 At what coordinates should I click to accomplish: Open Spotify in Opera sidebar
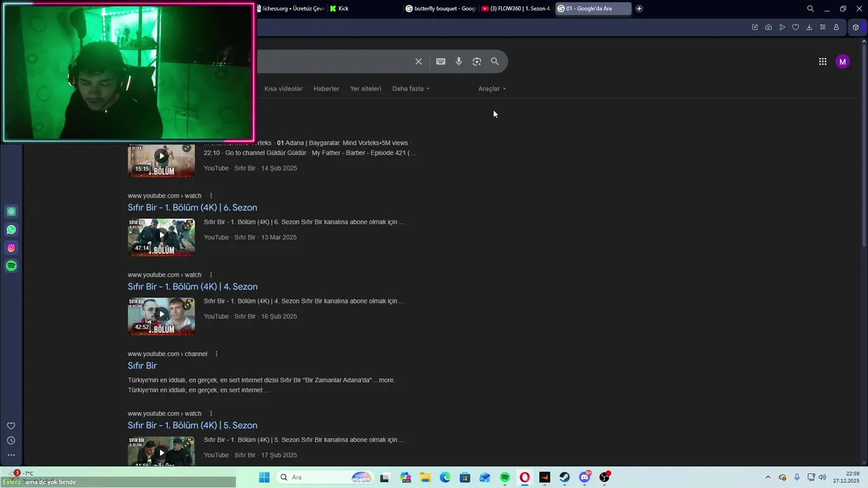[x=12, y=266]
